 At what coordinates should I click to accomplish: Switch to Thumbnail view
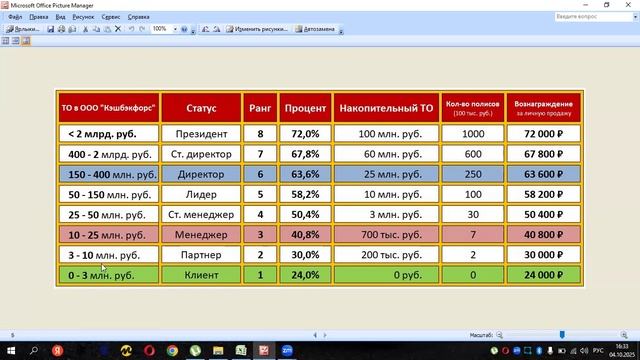coord(5,41)
